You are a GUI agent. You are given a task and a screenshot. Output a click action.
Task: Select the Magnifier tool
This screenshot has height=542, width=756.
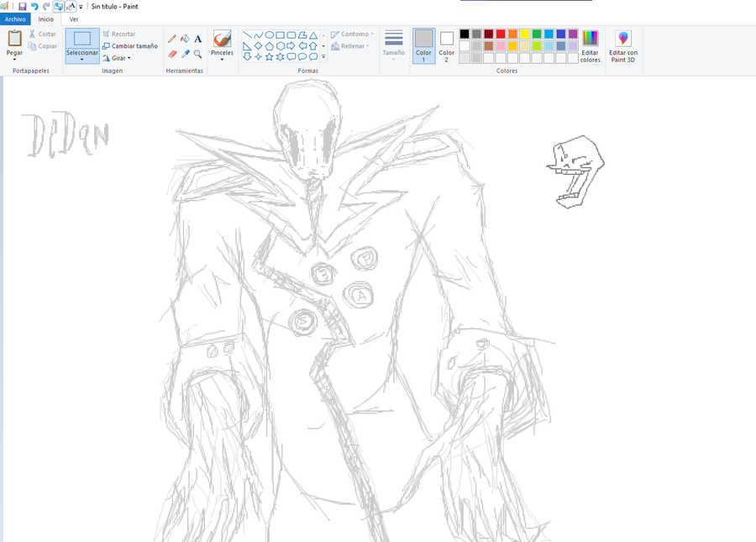coord(197,54)
